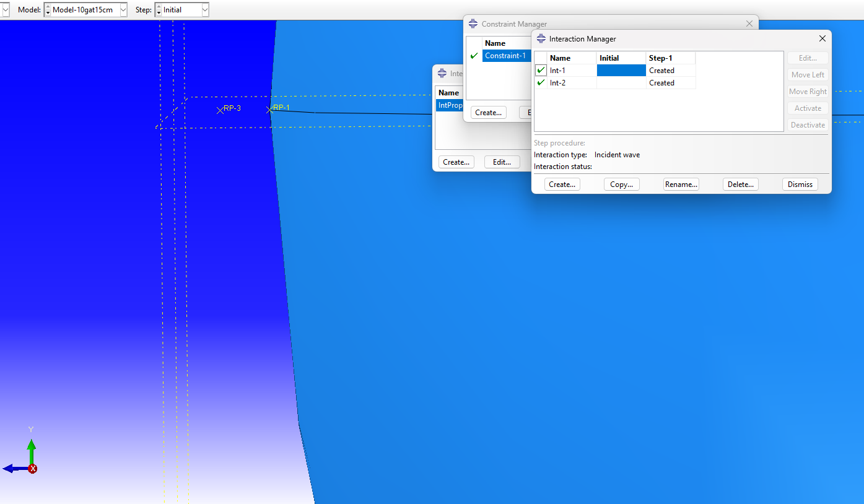Dismiss the Interaction Manager dialog
Screen dimensions: 864x504
[800, 185]
